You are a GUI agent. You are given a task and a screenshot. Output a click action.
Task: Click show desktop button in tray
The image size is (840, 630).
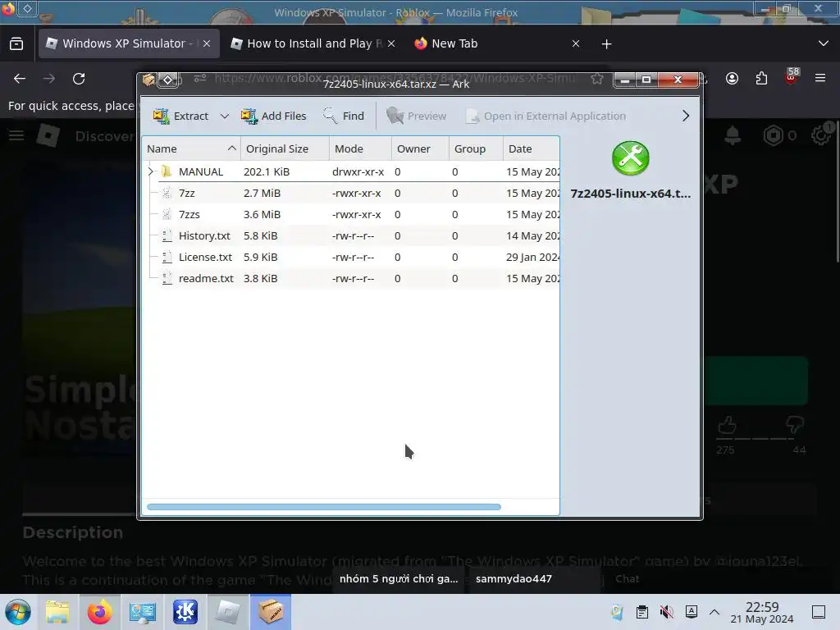(819, 612)
